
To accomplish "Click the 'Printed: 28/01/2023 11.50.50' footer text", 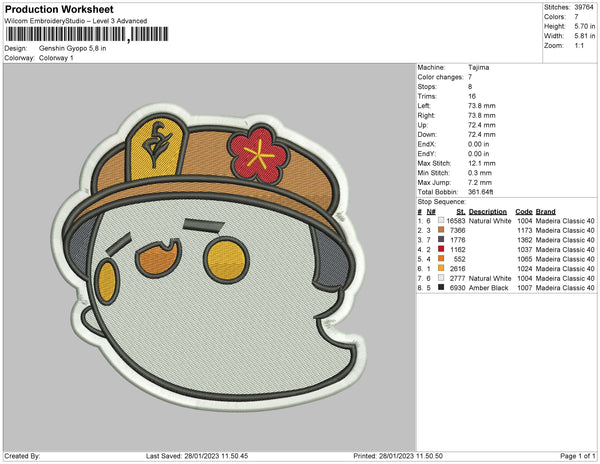I will (398, 456).
